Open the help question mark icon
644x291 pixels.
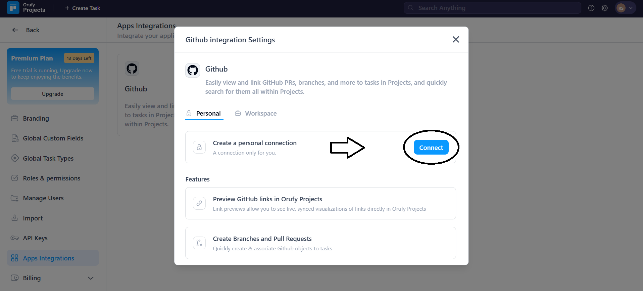591,8
